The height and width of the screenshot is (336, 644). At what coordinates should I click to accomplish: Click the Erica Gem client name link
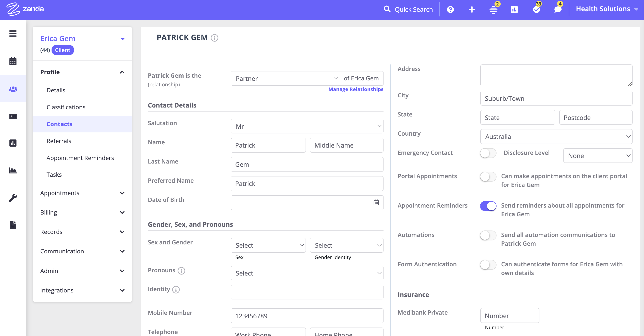pyautogui.click(x=58, y=39)
